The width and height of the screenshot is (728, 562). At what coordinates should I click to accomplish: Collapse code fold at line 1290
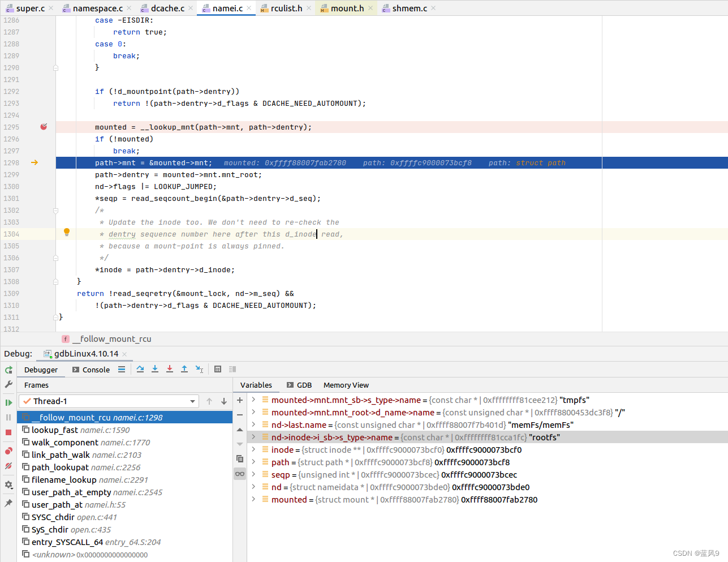[x=55, y=67]
